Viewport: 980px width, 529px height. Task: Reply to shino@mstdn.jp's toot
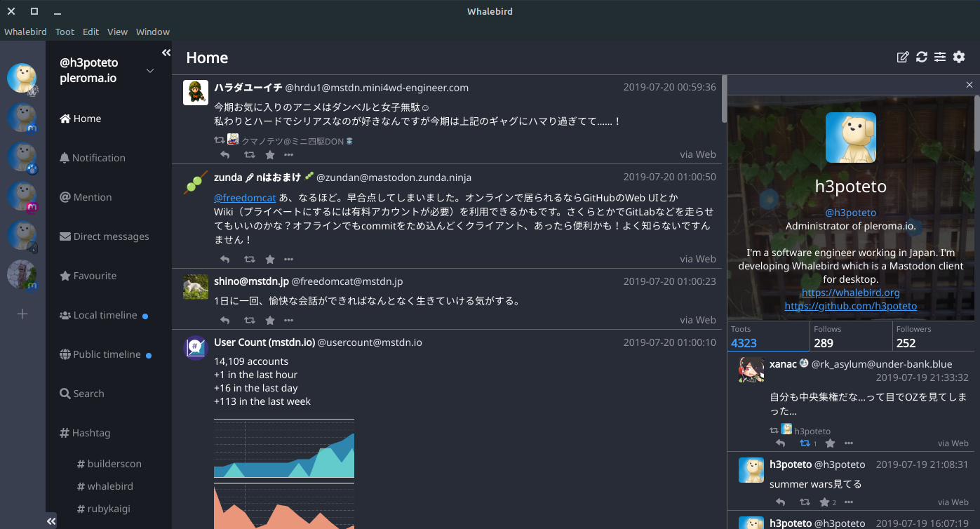pyautogui.click(x=225, y=321)
